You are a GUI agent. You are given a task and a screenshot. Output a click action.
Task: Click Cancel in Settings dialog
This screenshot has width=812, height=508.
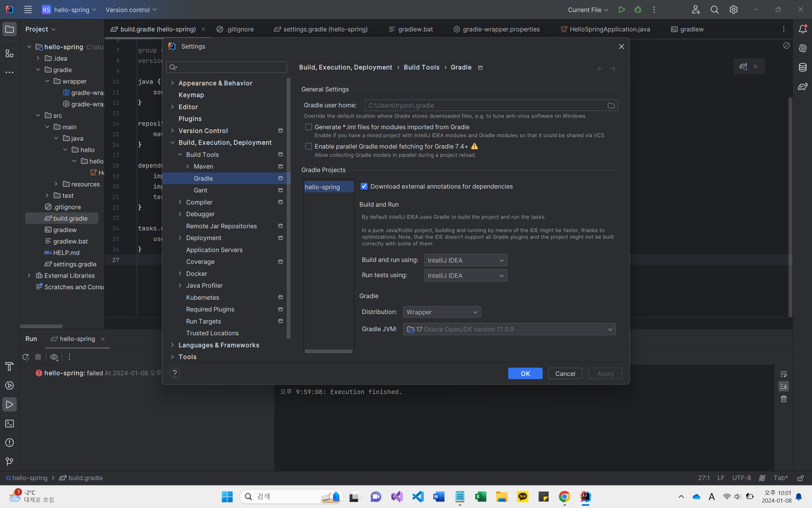(x=565, y=374)
